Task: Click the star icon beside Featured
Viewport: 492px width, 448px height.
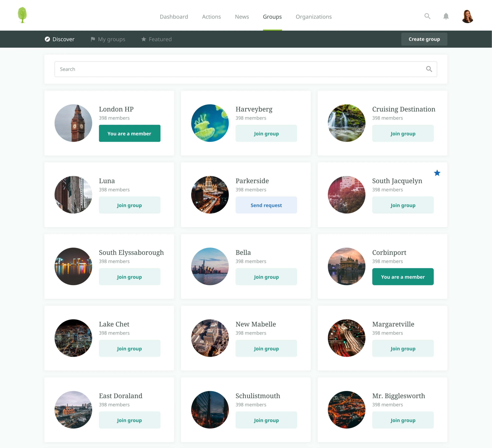Action: 144,39
